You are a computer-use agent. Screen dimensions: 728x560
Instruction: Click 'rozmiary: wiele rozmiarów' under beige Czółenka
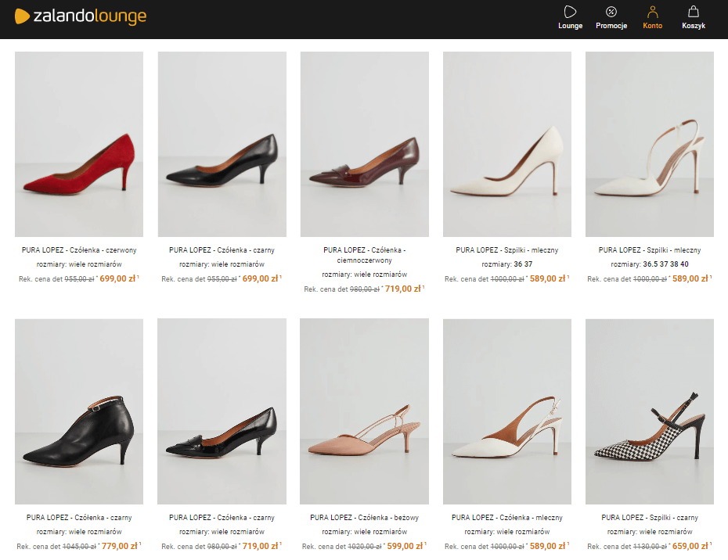[x=364, y=531]
